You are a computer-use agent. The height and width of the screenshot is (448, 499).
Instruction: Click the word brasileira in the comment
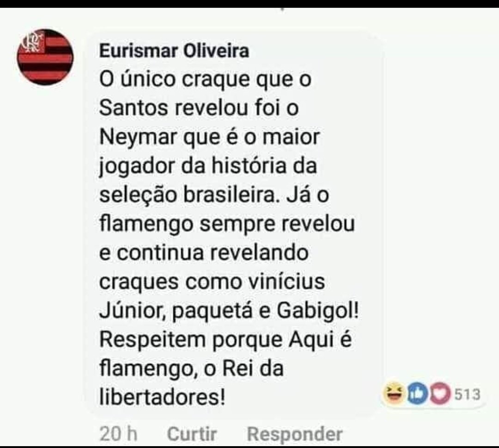(x=229, y=195)
